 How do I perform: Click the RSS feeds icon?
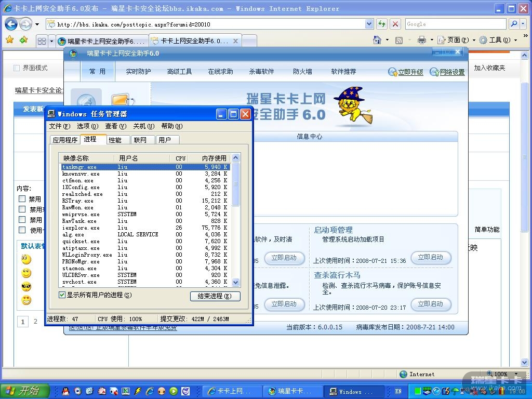[x=399, y=41]
